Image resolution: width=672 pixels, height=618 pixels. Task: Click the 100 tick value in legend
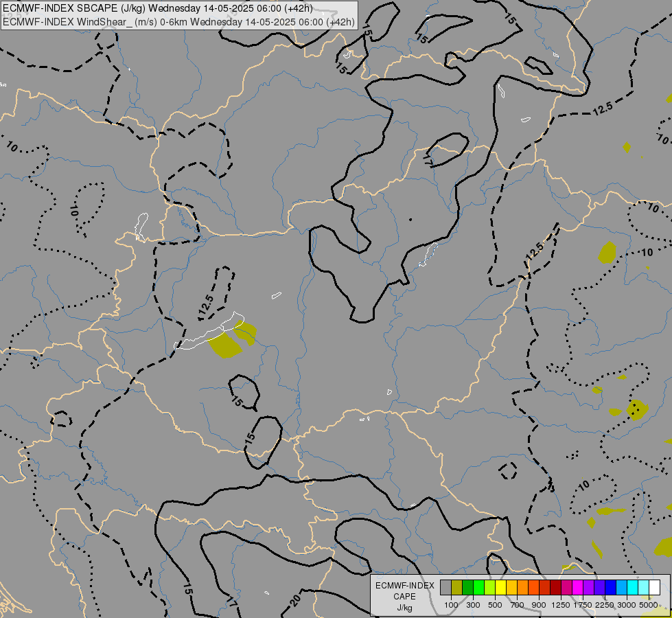(x=451, y=605)
